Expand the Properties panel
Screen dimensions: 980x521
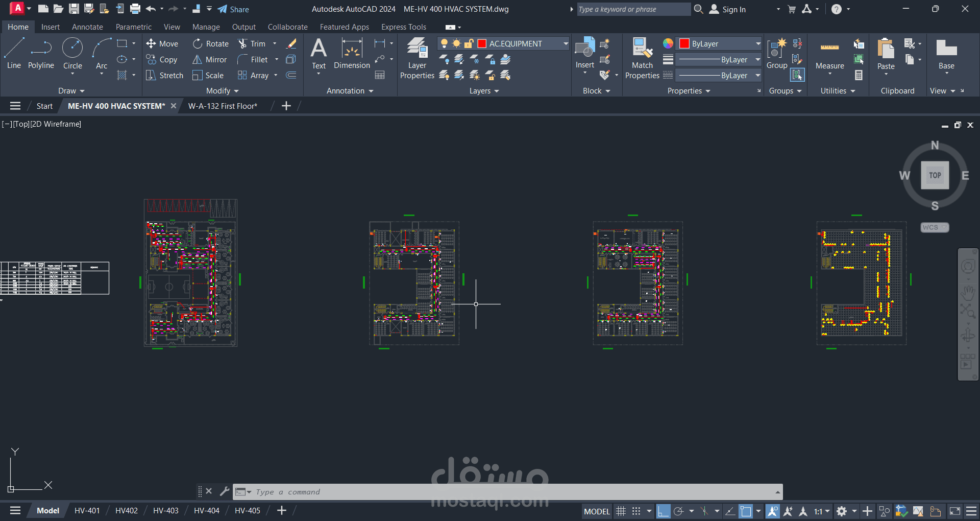point(689,91)
